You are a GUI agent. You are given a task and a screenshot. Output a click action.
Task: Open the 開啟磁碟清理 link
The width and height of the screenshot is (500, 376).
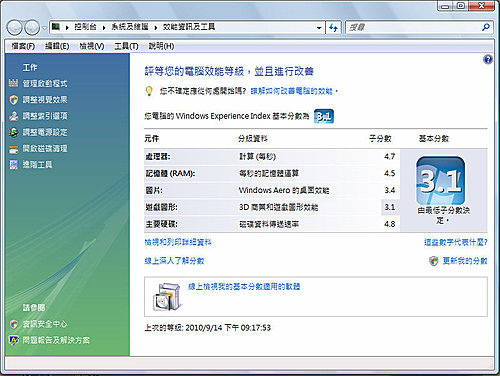coord(45,148)
